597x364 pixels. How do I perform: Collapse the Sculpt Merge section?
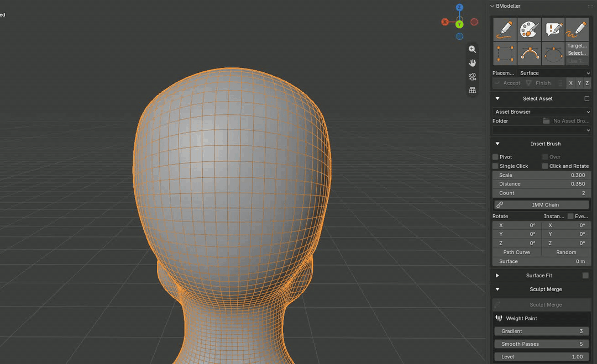point(498,289)
